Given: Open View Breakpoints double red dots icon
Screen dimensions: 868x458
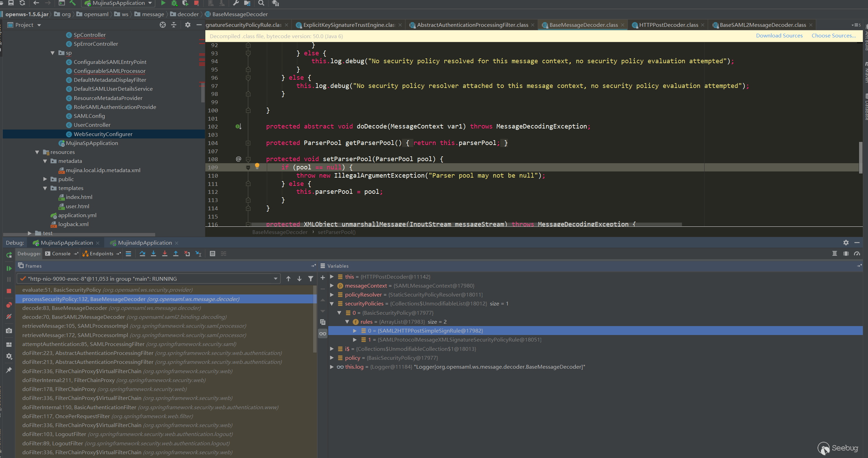Looking at the screenshot, I should click(x=9, y=305).
